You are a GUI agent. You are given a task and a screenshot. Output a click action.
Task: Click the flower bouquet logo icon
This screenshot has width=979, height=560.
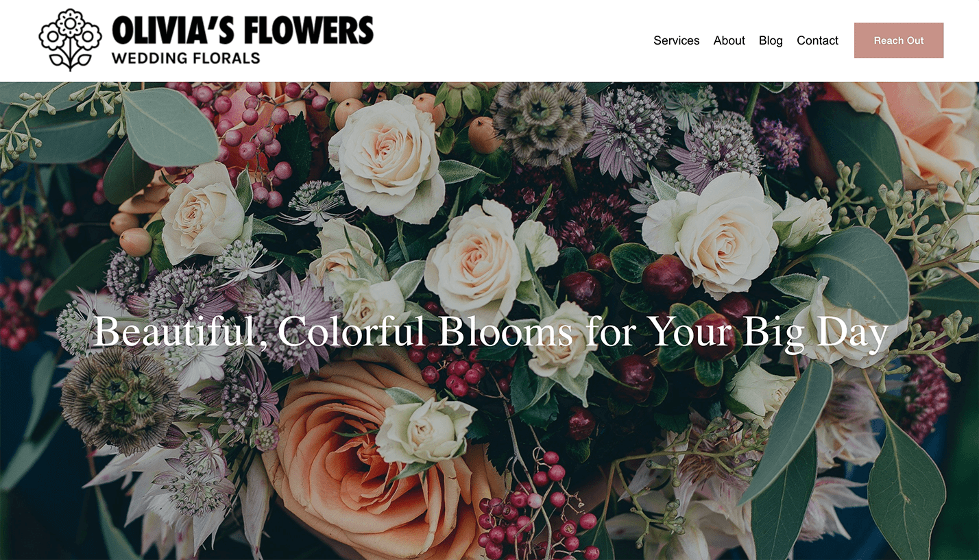click(x=70, y=40)
